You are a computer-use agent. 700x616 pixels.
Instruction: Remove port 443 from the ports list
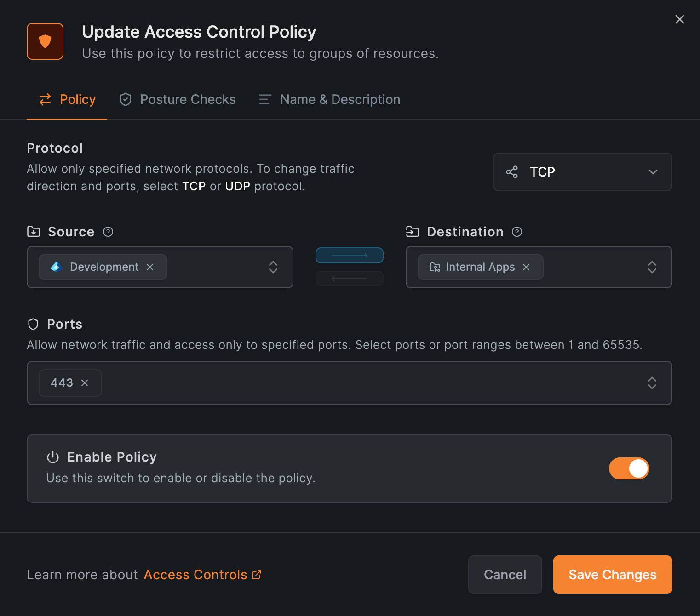(85, 383)
